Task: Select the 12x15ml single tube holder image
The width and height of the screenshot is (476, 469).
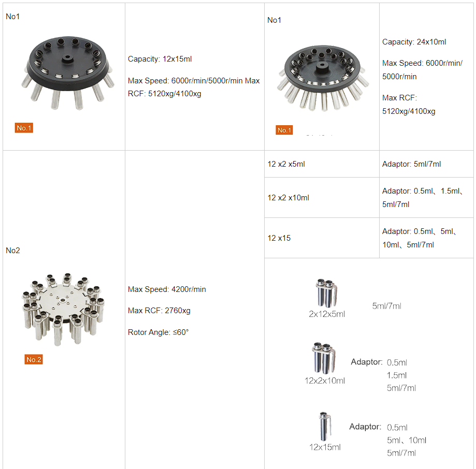Action: pos(325,426)
